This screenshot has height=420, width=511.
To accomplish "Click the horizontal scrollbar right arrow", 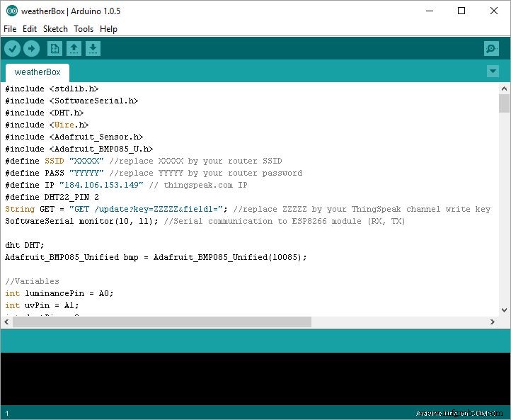I will click(x=493, y=322).
